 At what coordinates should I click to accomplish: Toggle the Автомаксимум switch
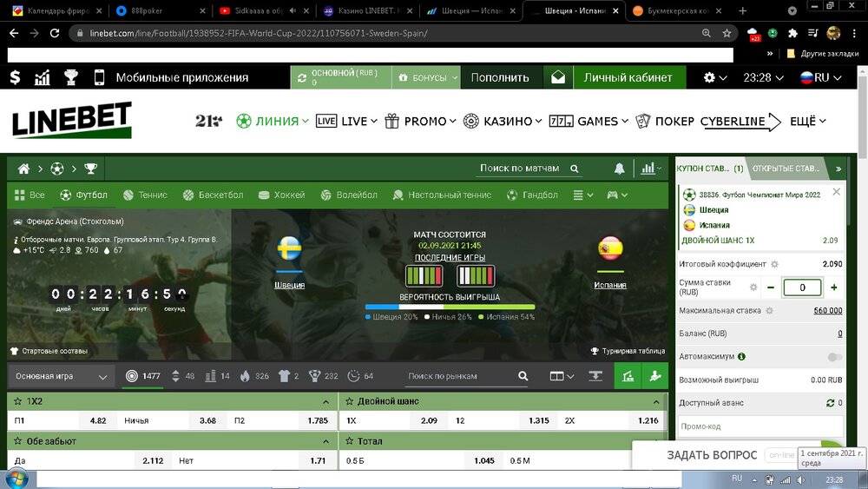coord(835,357)
